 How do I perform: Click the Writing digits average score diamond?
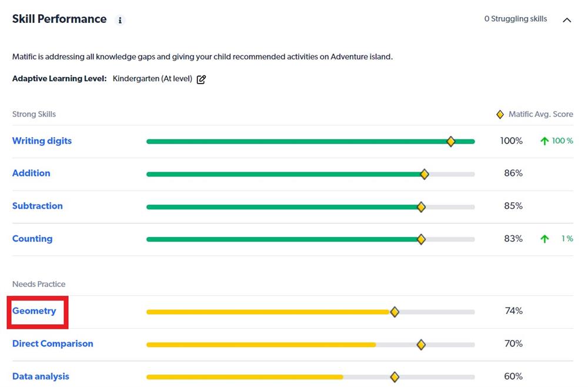pyautogui.click(x=451, y=141)
